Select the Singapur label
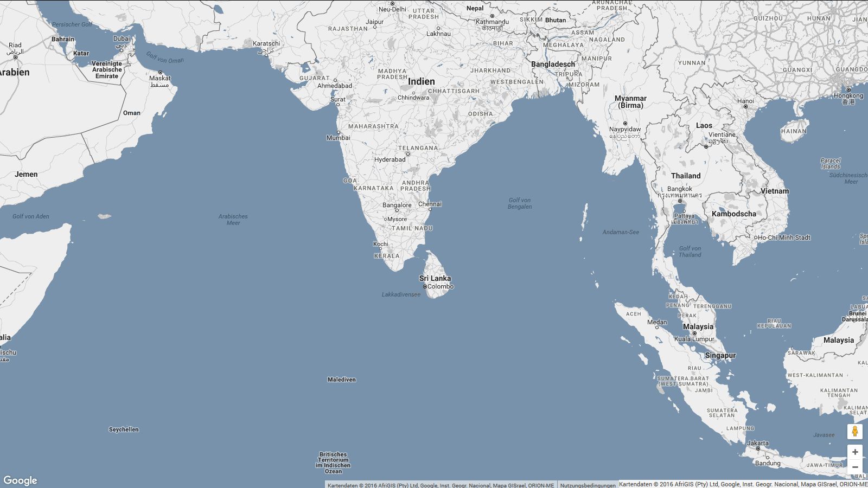 [x=720, y=356]
